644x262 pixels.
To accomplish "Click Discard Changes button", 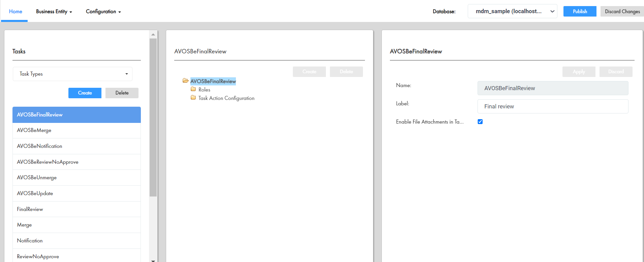I will coord(622,11).
